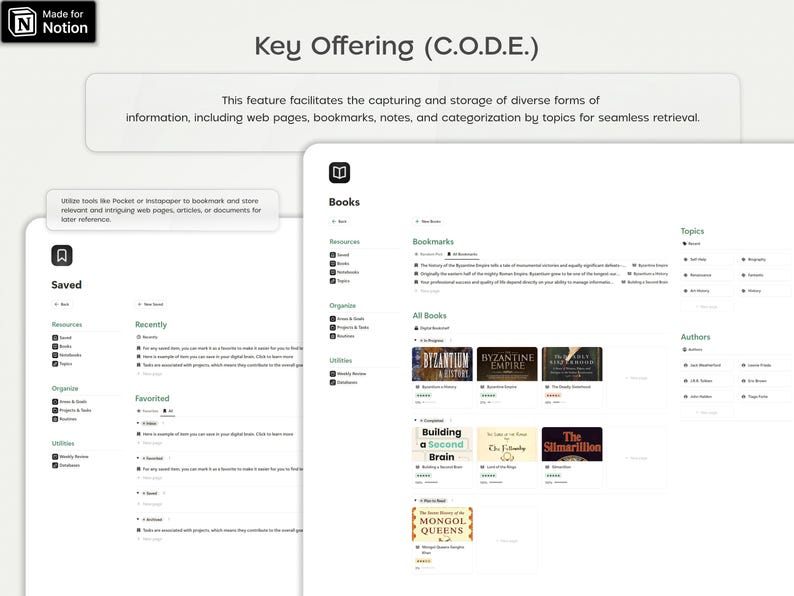Switch to the All Bookmarks tab
Viewport: 794px width, 596px height.
(x=462, y=254)
